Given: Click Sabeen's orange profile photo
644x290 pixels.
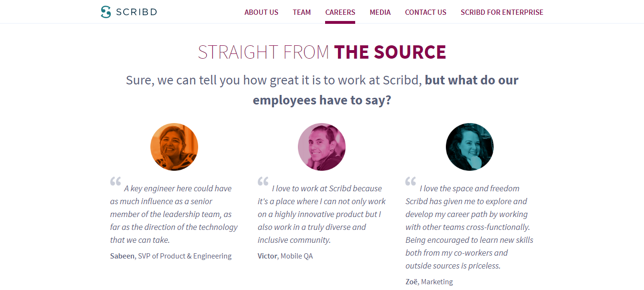Looking at the screenshot, I should [x=174, y=147].
